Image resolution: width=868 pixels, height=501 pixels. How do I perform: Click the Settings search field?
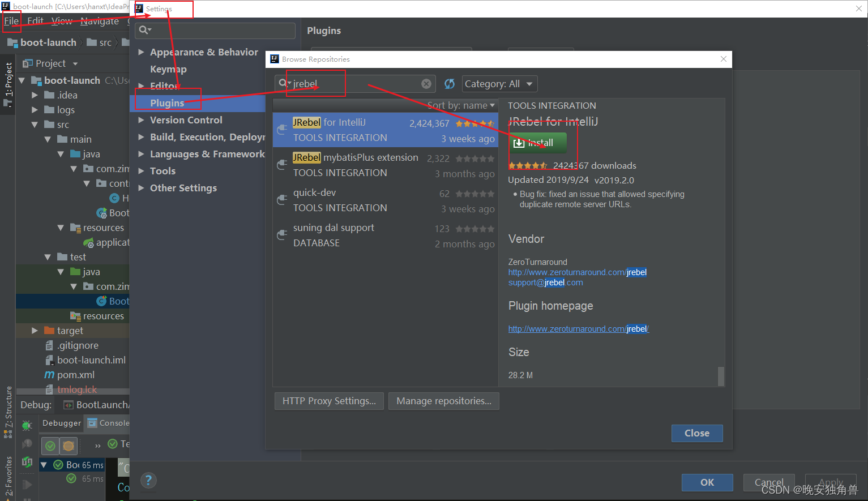click(215, 31)
